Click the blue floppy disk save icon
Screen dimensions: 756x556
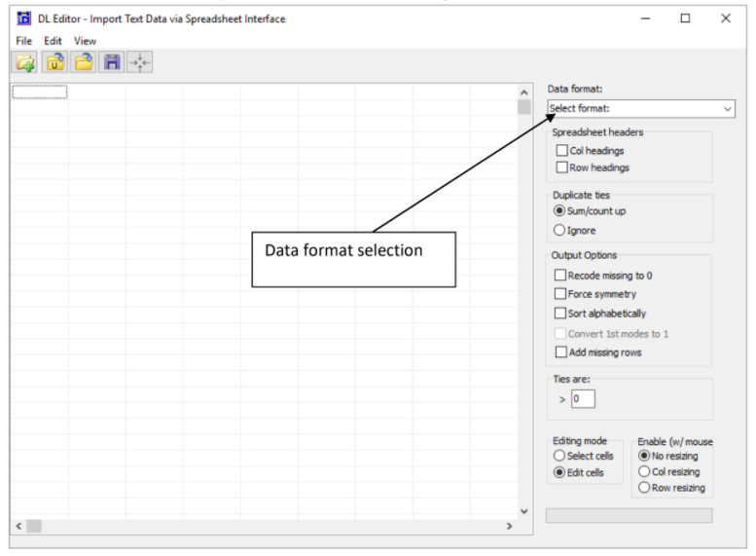112,62
